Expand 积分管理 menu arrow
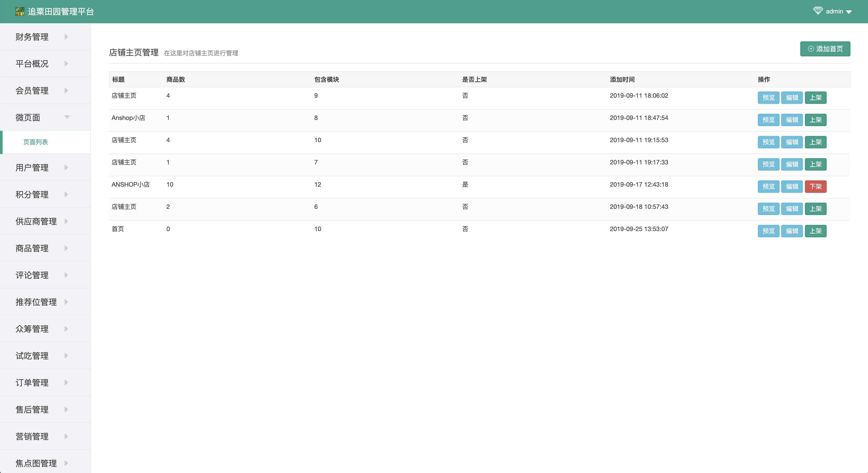Viewport: 868px width, 473px height. pos(66,194)
